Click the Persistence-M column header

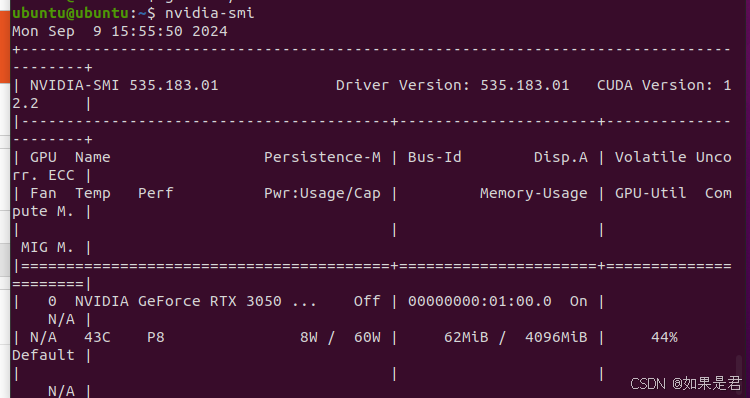pyautogui.click(x=322, y=157)
